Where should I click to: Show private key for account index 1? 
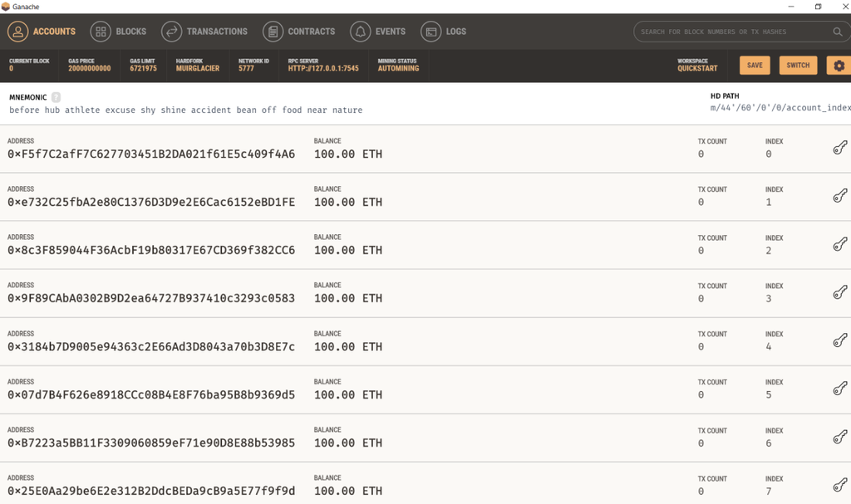[839, 195]
